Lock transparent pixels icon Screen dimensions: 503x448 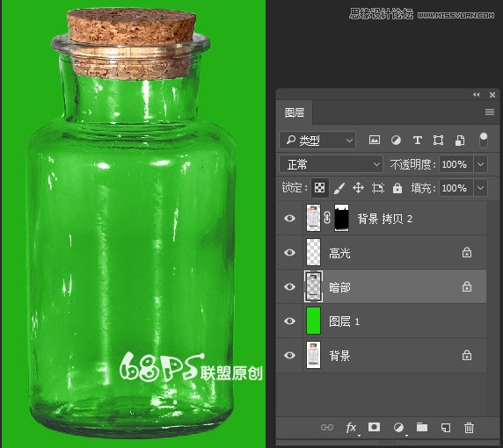coord(319,188)
